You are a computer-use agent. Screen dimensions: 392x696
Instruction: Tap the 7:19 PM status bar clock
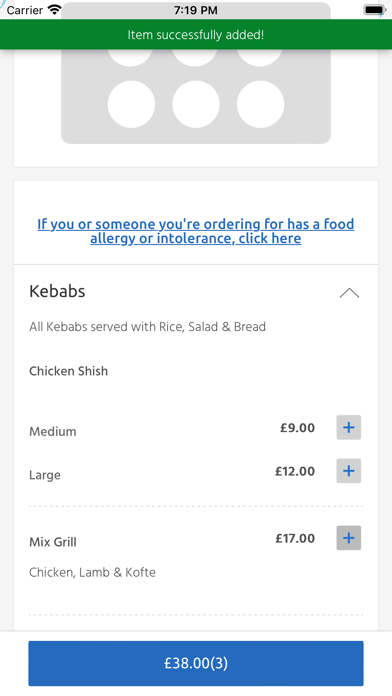(196, 10)
